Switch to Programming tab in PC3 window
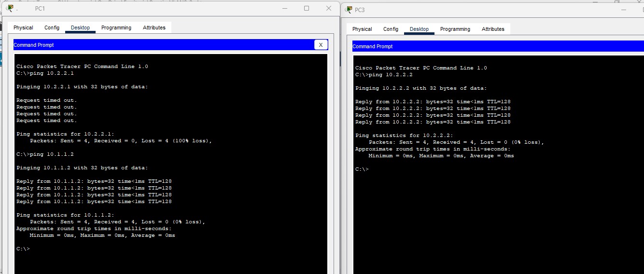Image resolution: width=644 pixels, height=274 pixels. 455,29
